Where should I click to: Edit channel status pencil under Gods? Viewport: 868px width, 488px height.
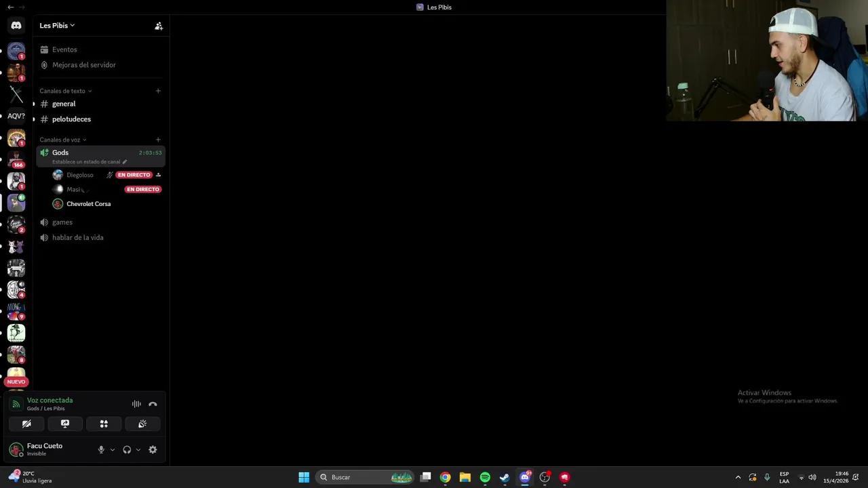pos(124,162)
